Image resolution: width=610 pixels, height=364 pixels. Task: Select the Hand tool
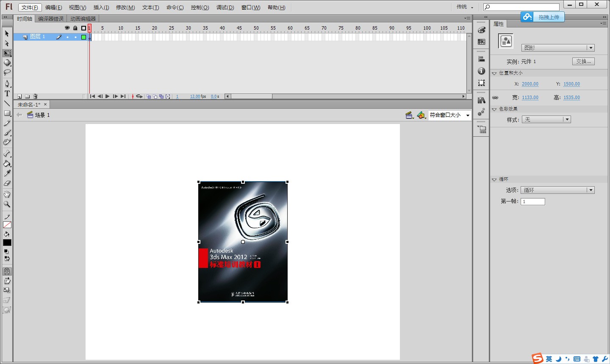7,195
